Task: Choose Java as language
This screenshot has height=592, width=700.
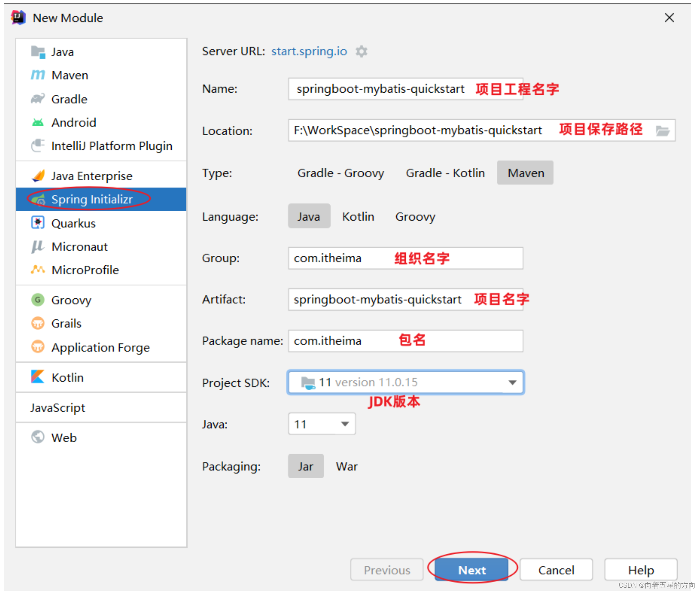Action: tap(309, 217)
